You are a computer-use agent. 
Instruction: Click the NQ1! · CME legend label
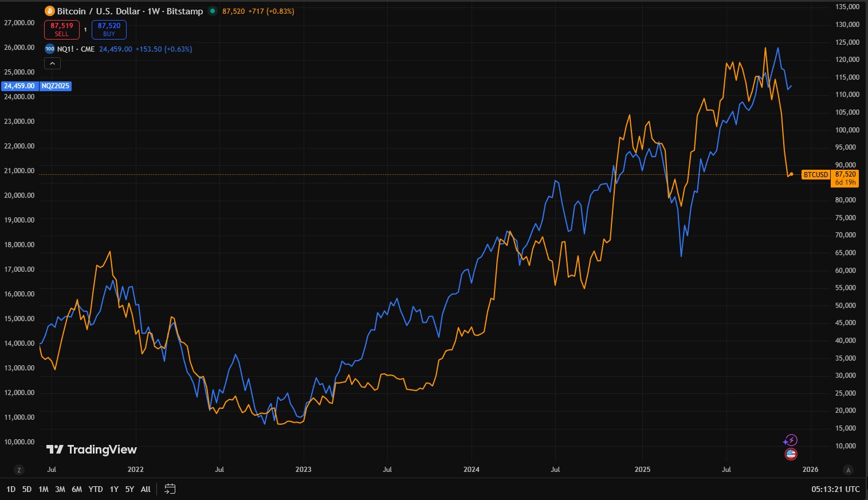76,49
